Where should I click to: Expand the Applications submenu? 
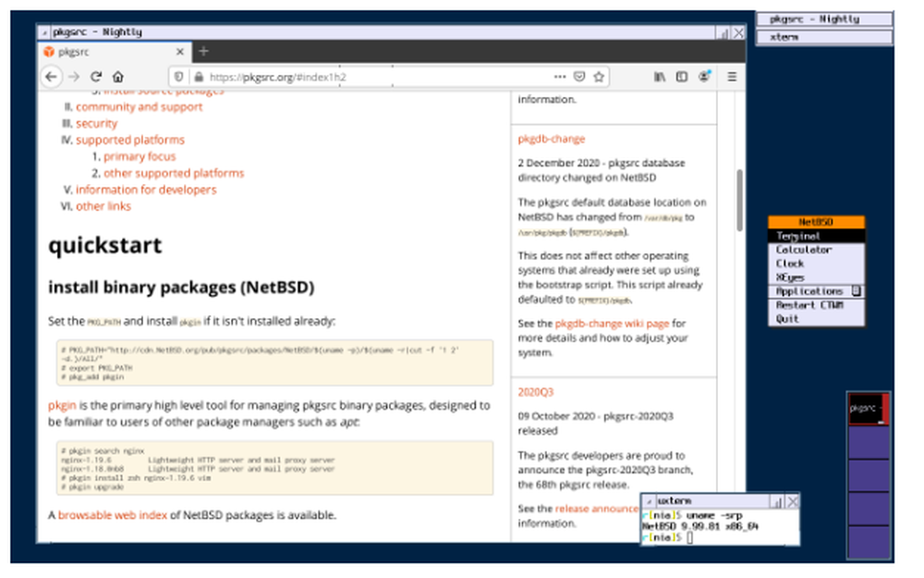(x=816, y=291)
